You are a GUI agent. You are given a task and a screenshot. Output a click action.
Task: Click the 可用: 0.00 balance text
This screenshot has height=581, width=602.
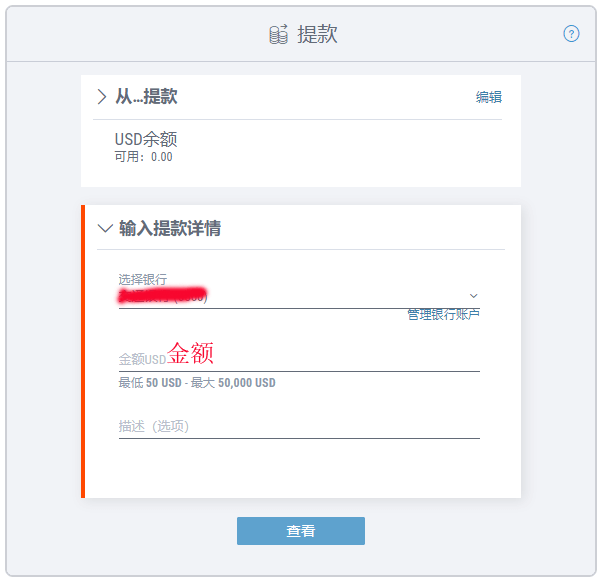click(x=144, y=157)
